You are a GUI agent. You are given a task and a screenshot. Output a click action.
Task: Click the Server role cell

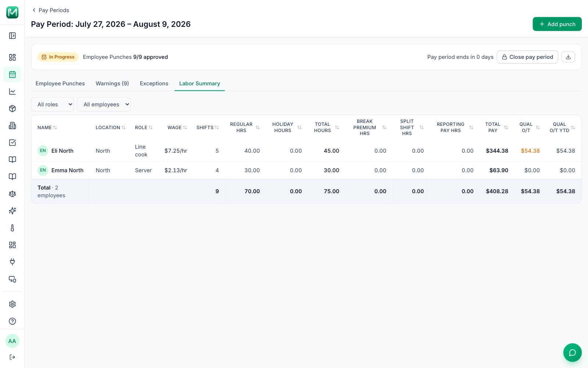pyautogui.click(x=143, y=170)
